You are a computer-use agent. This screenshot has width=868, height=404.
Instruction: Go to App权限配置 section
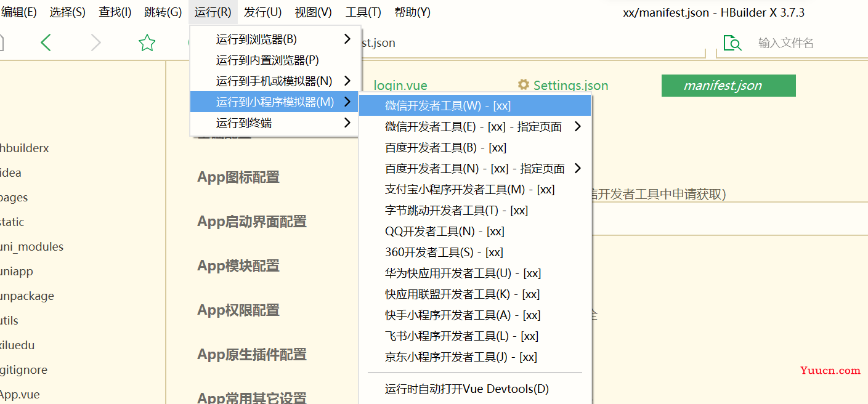click(x=238, y=310)
